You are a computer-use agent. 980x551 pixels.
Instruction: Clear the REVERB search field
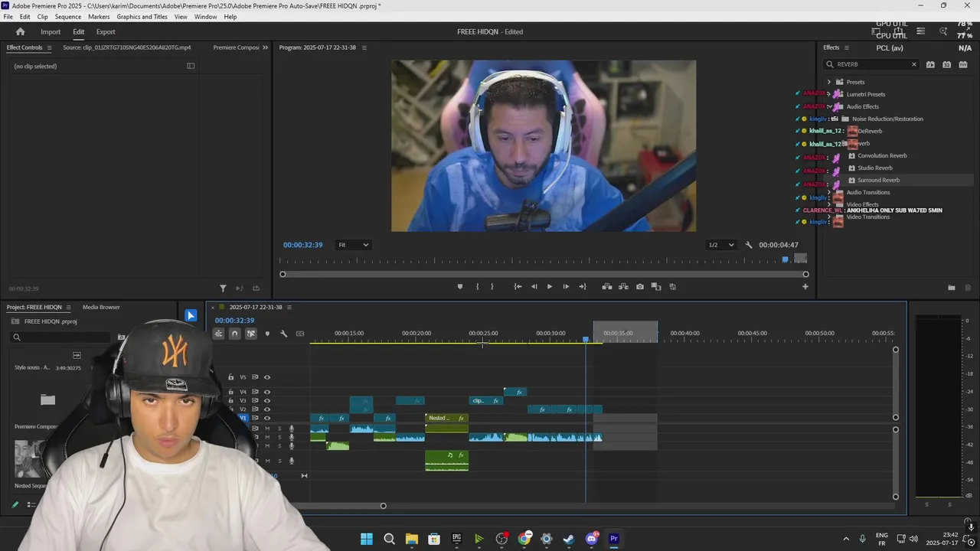point(913,64)
